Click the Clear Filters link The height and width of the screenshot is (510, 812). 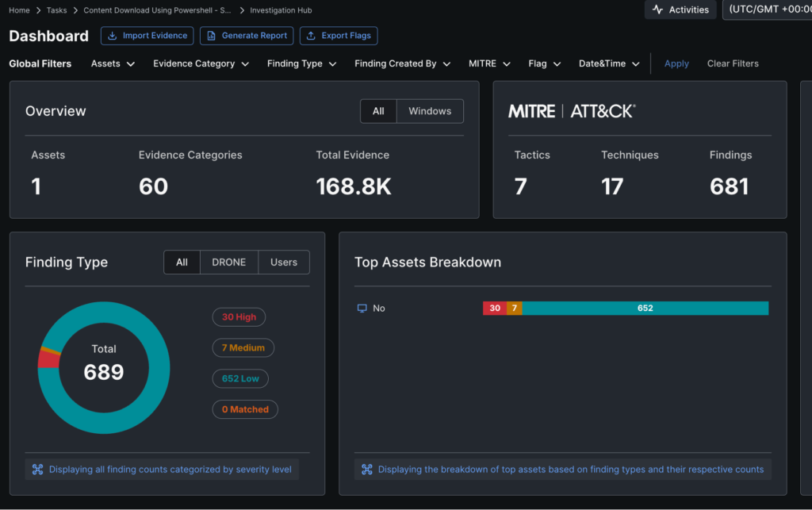coord(732,63)
